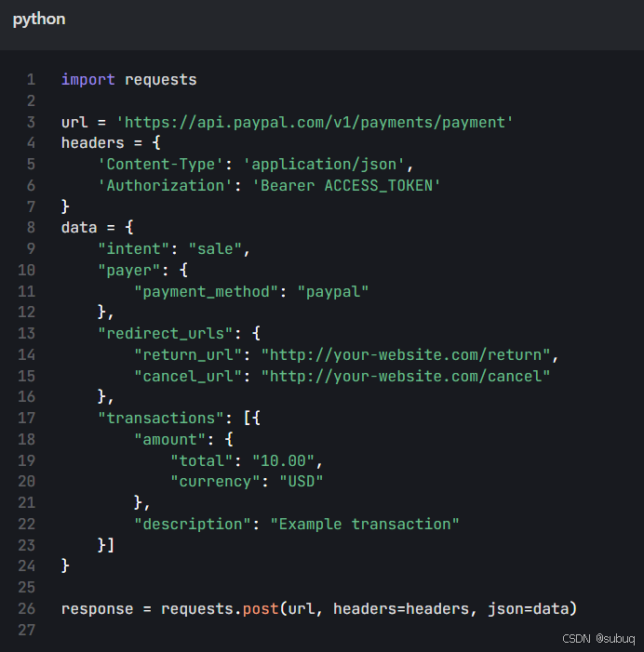Click the PayPal API URL string on line 3

[315, 122]
